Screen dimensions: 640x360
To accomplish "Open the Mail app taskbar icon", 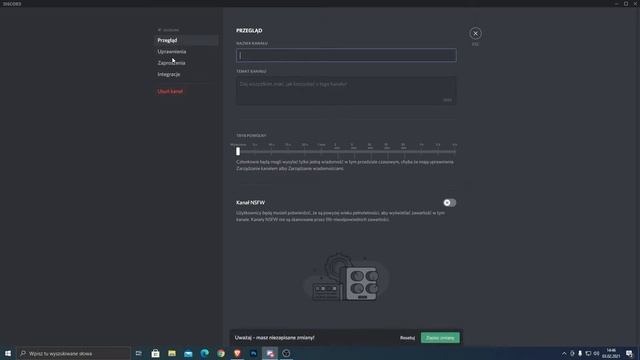I will click(188, 353).
